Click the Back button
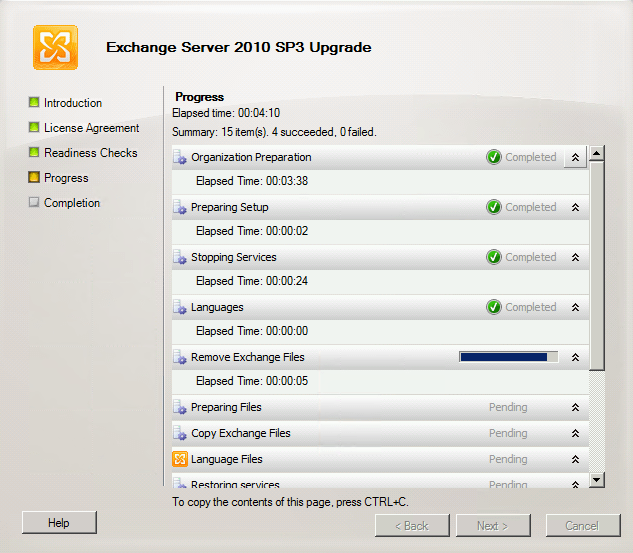 coord(412,526)
